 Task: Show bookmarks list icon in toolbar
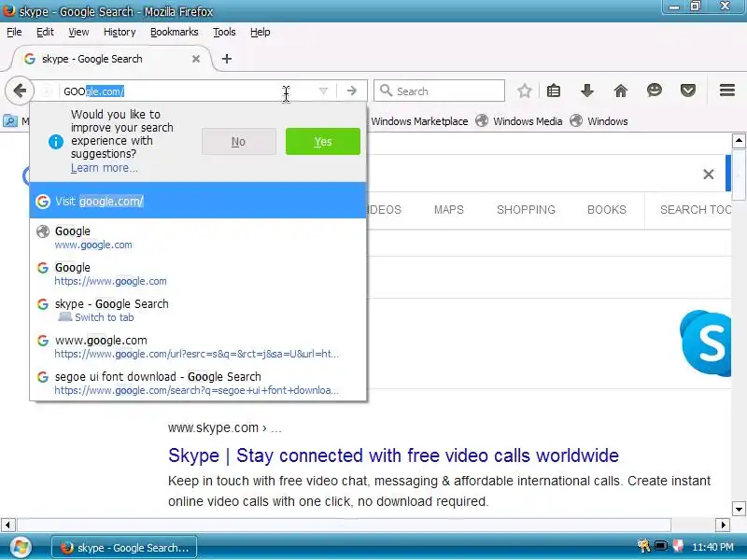tap(554, 91)
